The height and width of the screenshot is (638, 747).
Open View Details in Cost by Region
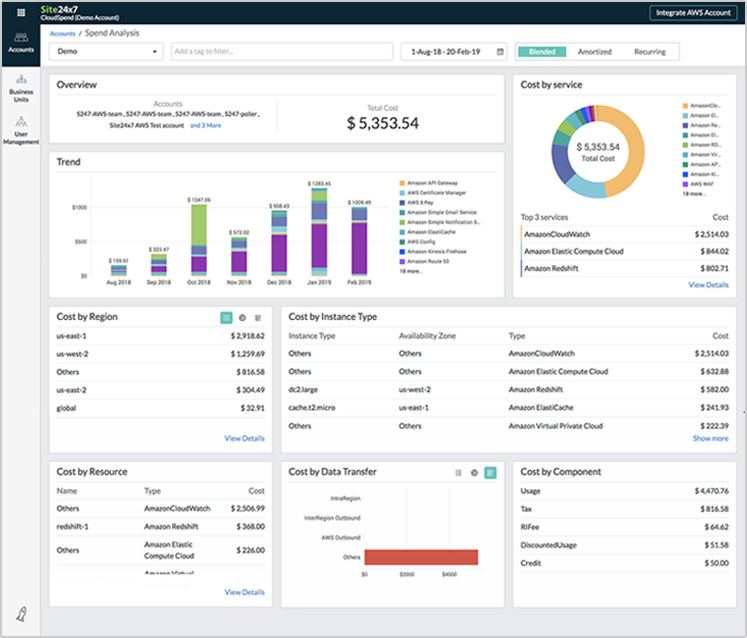tap(244, 438)
